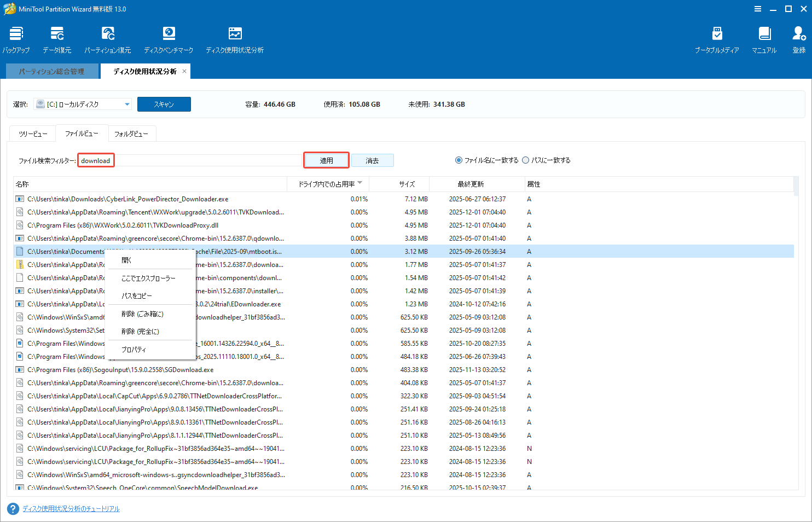The width and height of the screenshot is (812, 522).
Task: Enable the ファイル名に一致する match option
Action: tap(459, 160)
